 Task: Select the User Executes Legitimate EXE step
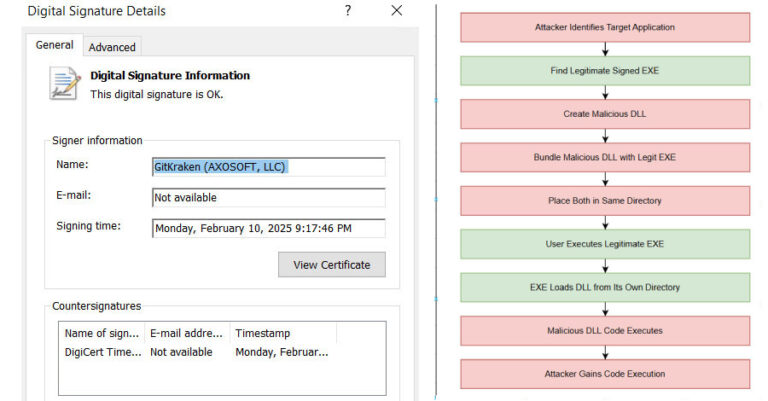pos(604,244)
